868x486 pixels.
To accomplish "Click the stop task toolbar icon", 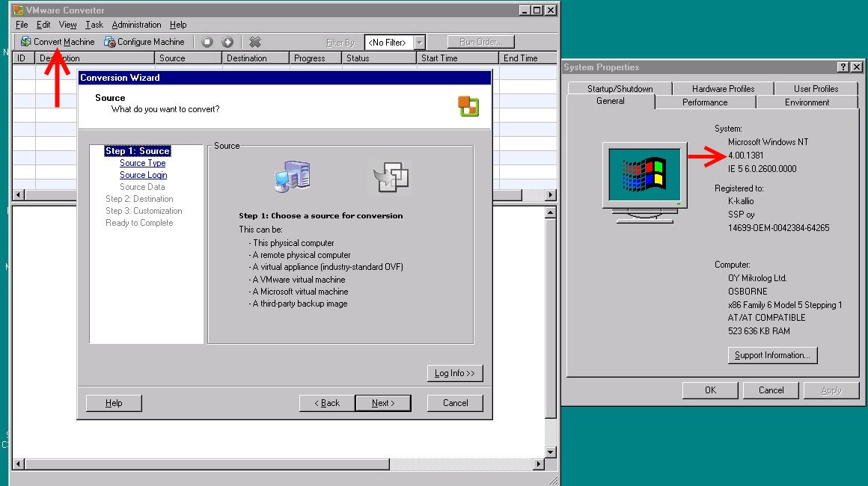I will point(207,42).
